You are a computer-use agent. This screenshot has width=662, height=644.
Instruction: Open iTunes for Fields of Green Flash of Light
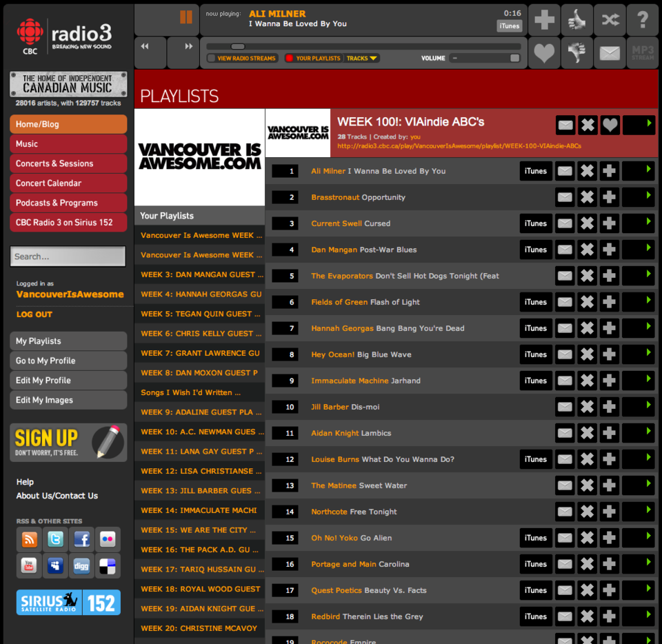[x=536, y=302]
